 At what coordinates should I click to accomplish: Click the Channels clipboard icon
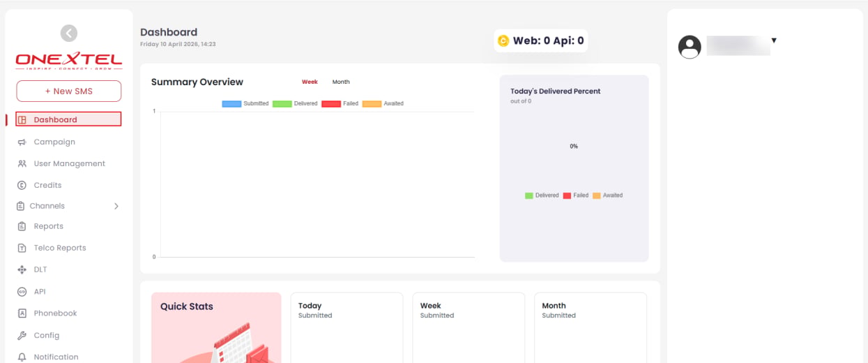pyautogui.click(x=21, y=206)
